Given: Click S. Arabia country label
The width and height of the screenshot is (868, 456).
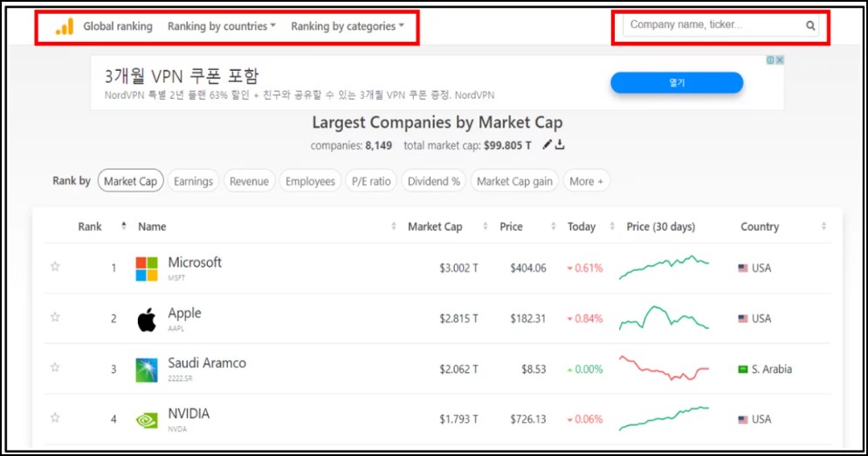Looking at the screenshot, I should pyautogui.click(x=772, y=369).
